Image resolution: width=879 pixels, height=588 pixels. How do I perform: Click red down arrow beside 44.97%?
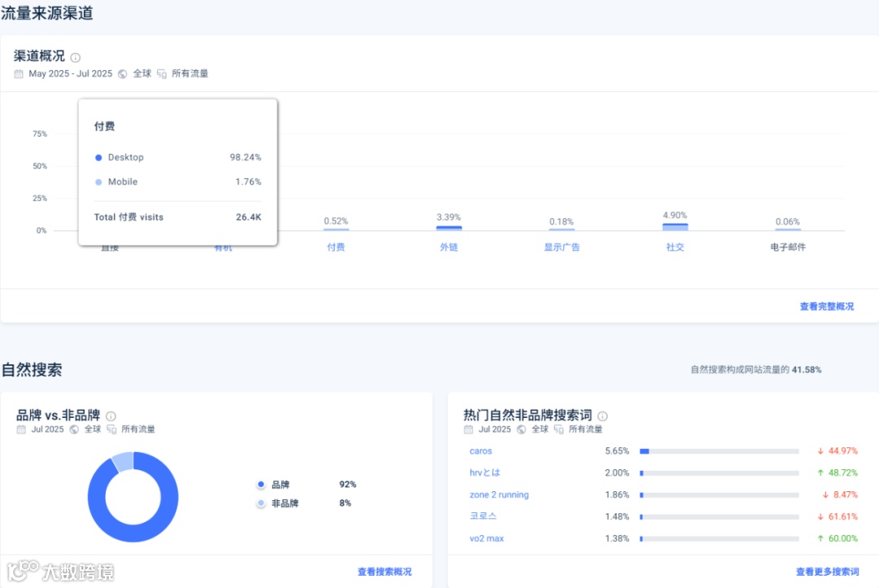click(x=820, y=451)
